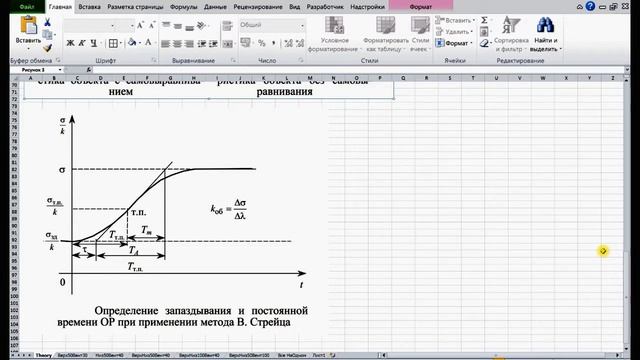640x360 pixels.
Task: Click the wrap text icon
Action: tap(228, 26)
